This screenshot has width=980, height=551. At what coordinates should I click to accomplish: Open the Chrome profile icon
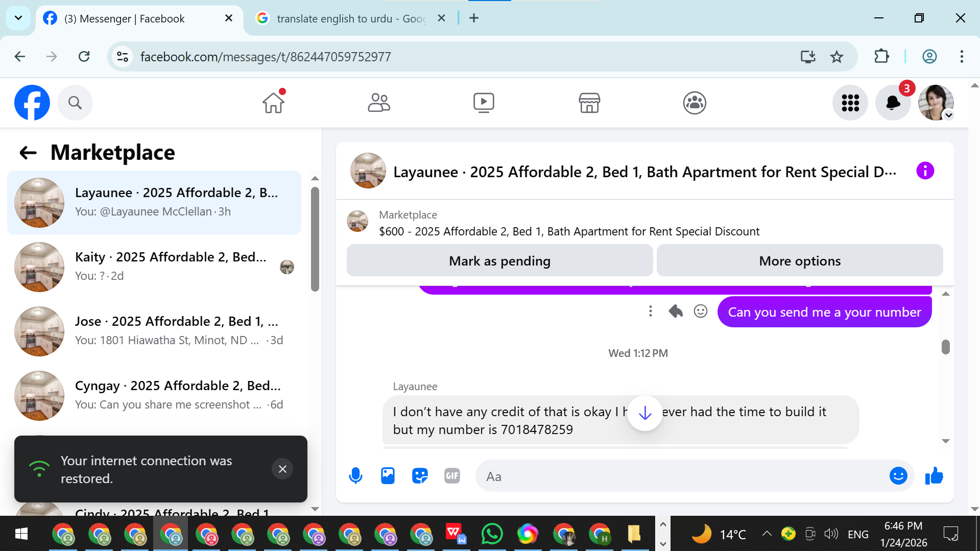coord(929,57)
